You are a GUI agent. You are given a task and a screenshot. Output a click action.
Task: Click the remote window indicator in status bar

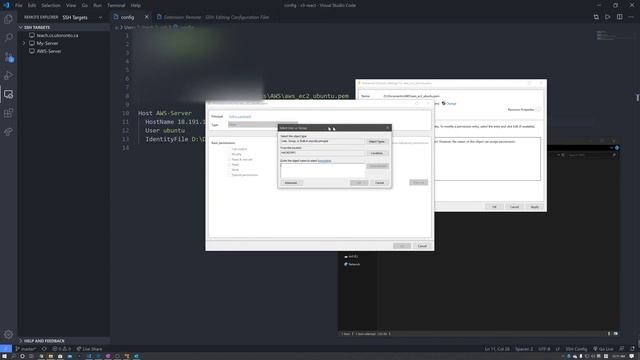point(6,349)
